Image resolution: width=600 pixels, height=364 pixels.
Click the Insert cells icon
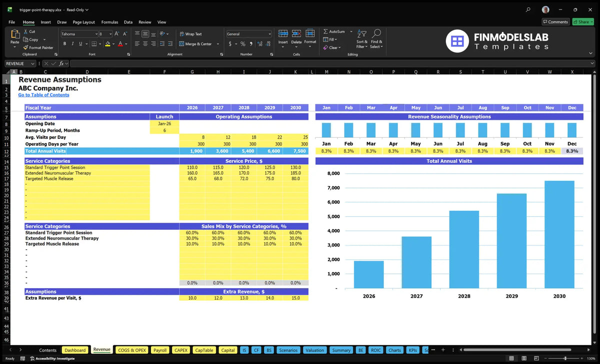[283, 33]
